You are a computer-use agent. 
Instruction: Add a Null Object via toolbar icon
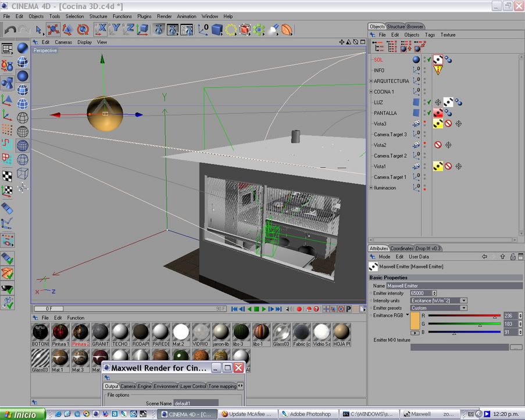pyautogui.click(x=203, y=30)
